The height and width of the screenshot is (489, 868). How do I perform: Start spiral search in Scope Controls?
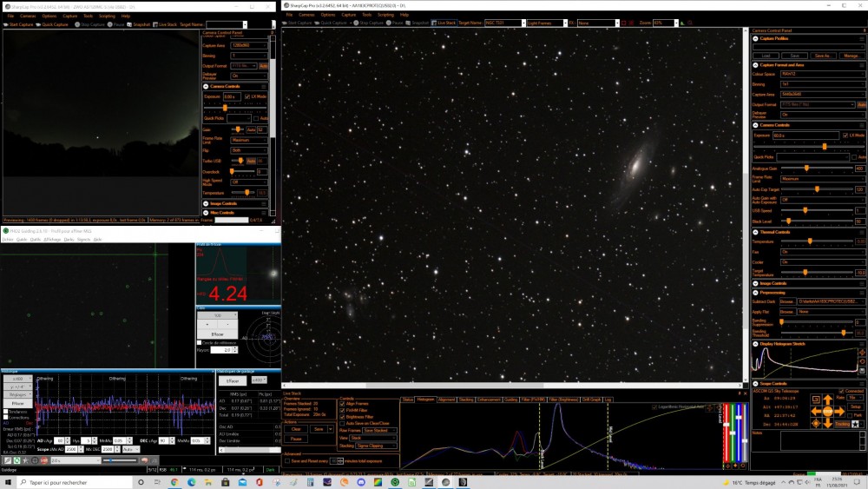[816, 400]
